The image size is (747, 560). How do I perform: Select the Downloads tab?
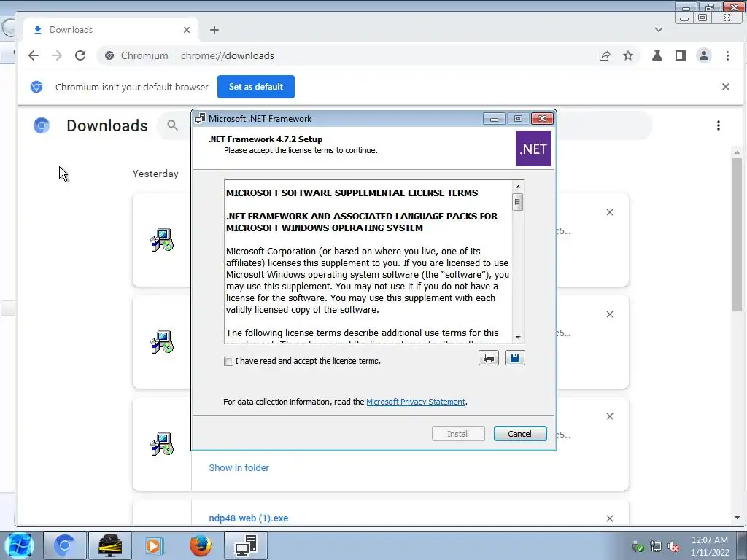[111, 30]
